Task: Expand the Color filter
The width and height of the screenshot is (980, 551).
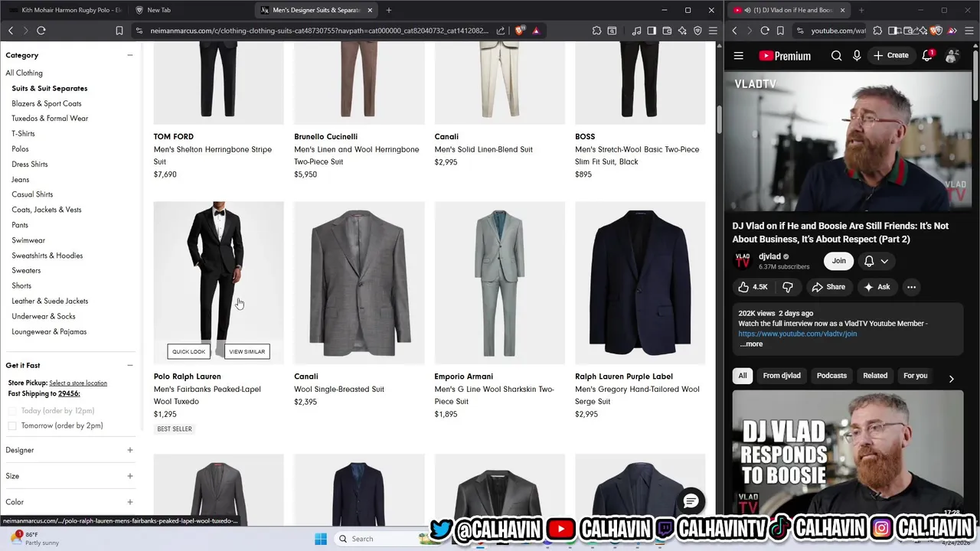Action: coord(130,502)
